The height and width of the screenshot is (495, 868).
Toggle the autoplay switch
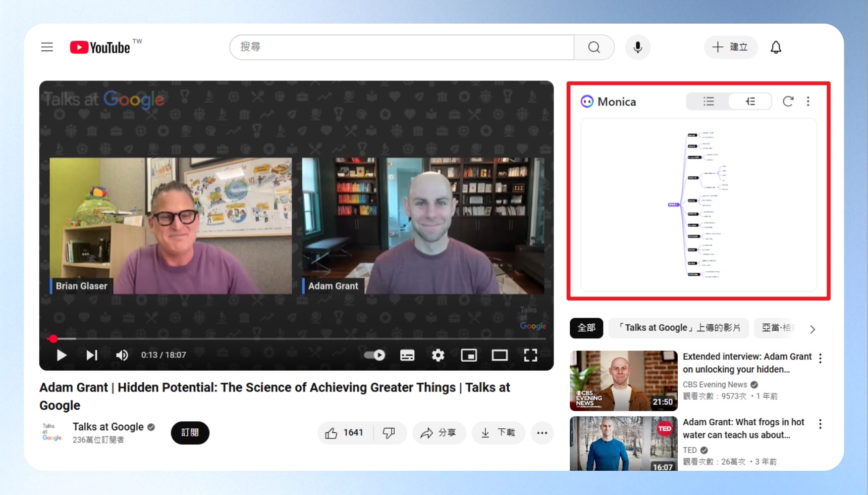pos(374,355)
